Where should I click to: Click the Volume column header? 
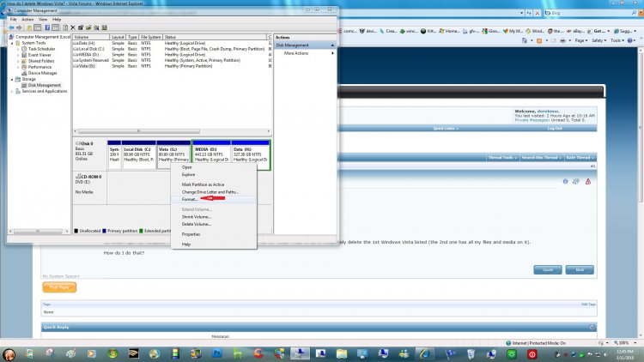(91, 37)
